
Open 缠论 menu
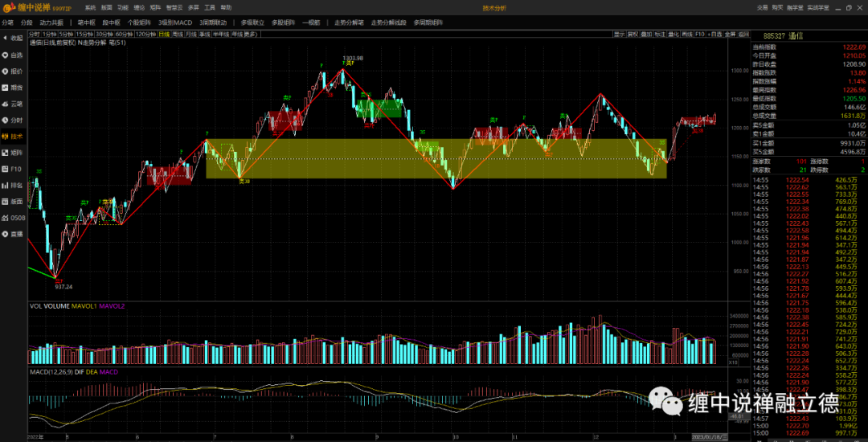(x=139, y=8)
